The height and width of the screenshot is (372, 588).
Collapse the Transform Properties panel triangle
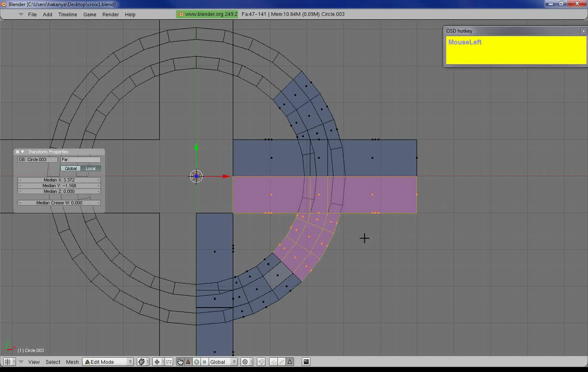(x=22, y=152)
